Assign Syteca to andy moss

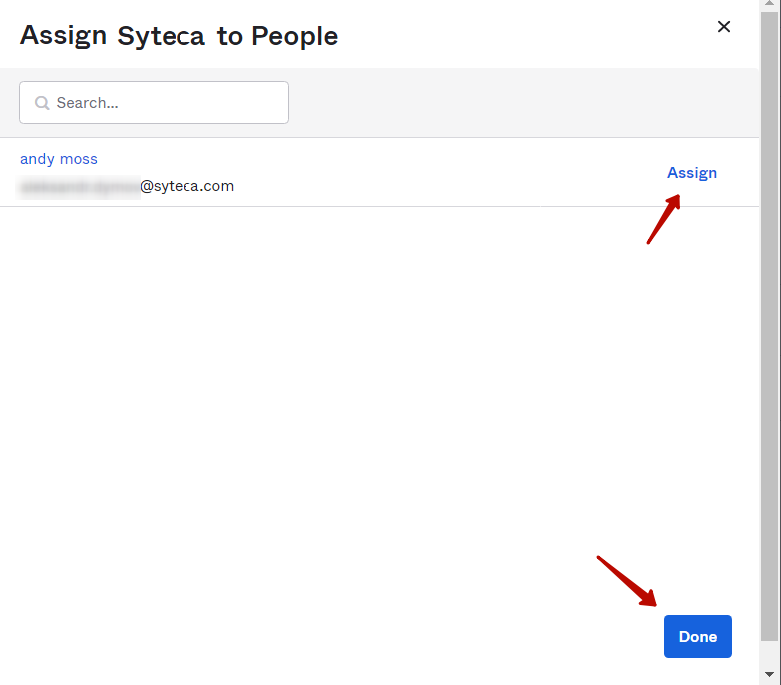[x=691, y=173]
